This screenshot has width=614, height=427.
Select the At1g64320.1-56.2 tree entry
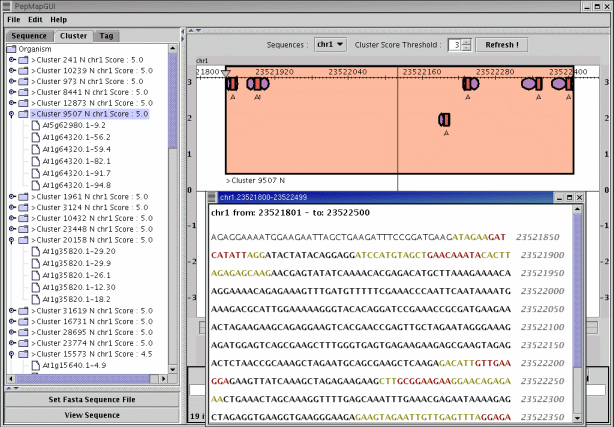pyautogui.click(x=76, y=137)
